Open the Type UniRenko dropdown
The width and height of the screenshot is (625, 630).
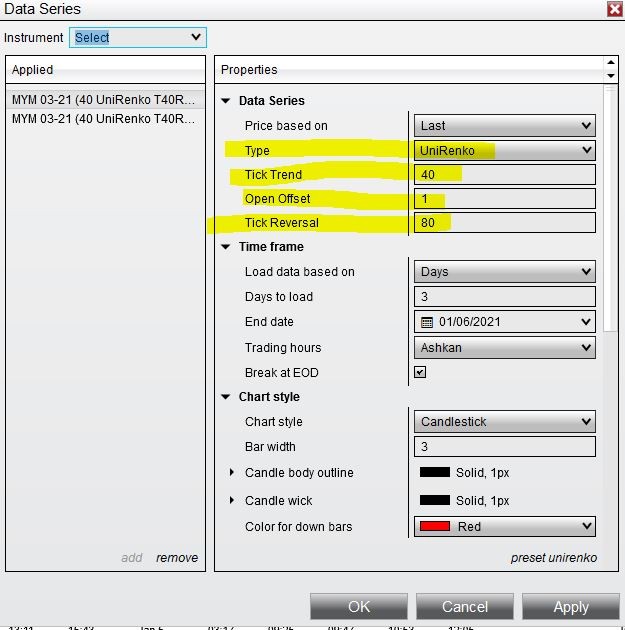tap(504, 150)
